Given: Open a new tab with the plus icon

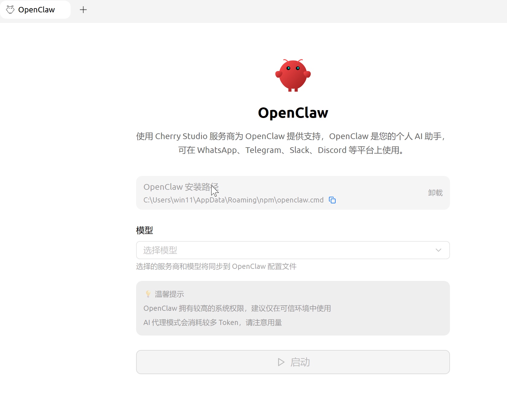Looking at the screenshot, I should tap(83, 10).
